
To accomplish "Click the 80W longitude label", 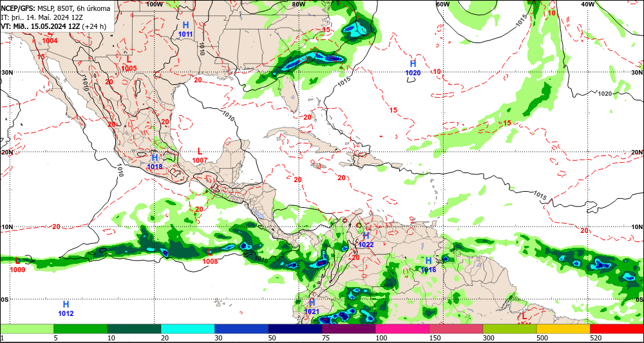I will tap(299, 4).
